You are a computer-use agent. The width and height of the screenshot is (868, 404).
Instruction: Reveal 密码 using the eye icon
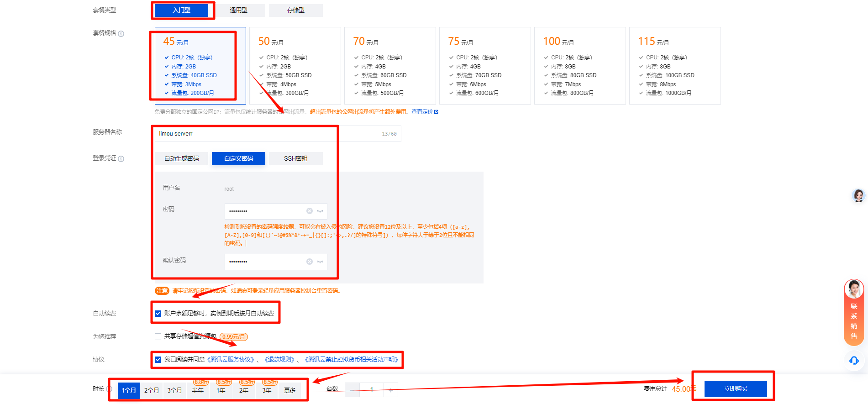coord(320,211)
